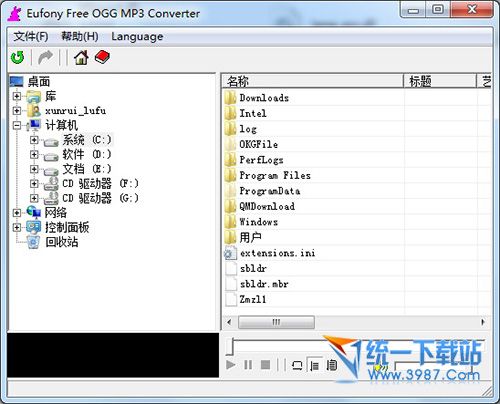Expand the 控制面板 tree node
500x404 pixels.
point(17,227)
